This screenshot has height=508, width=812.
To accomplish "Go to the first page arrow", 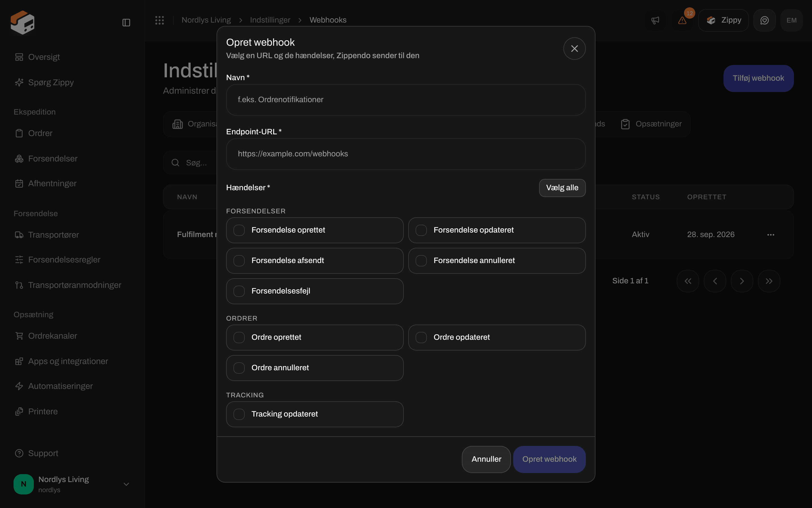I will [x=688, y=281].
